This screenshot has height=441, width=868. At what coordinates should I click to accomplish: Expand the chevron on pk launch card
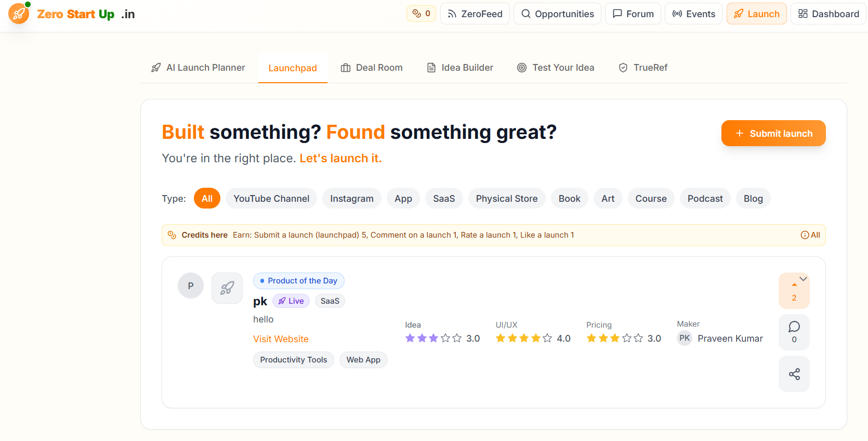click(804, 279)
